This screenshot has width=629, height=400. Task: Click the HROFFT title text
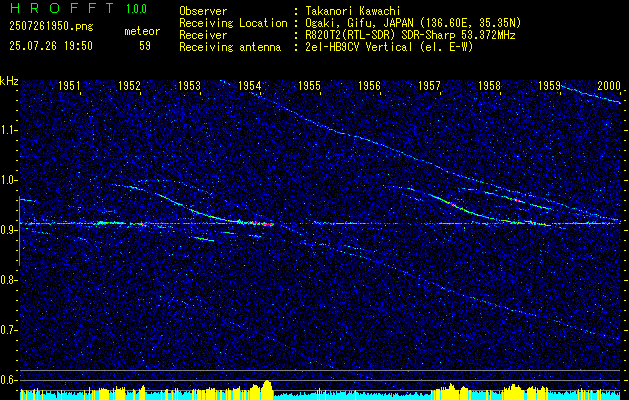(x=62, y=8)
